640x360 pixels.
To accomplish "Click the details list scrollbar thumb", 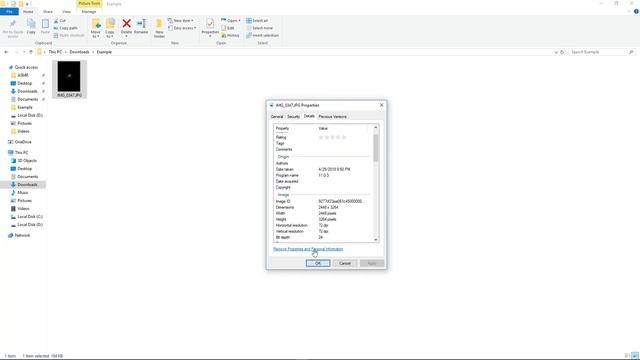I will tap(376, 147).
